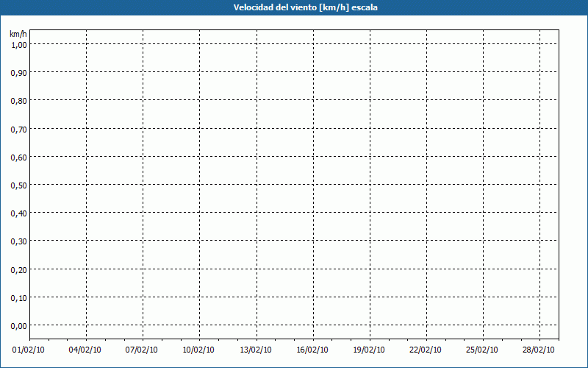Select the 0,80 y-axis value

tap(19, 101)
